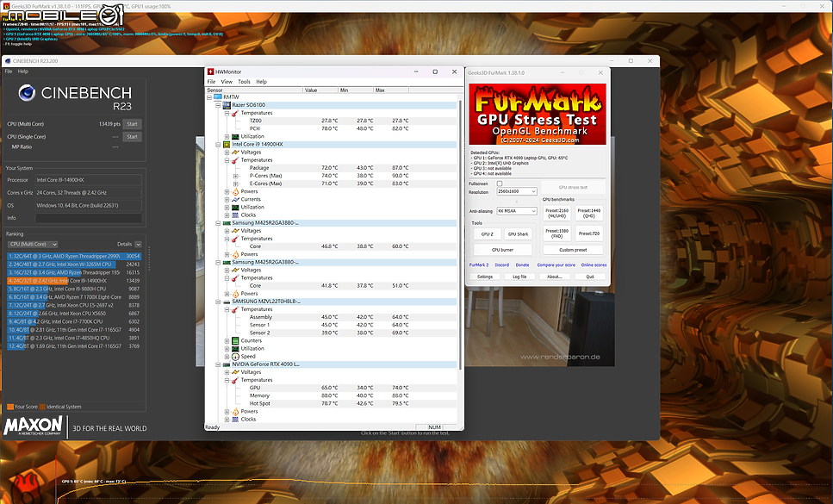Click the Powers flame icon under Intel Core i9
Screen dimensions: 833x504
click(x=235, y=192)
